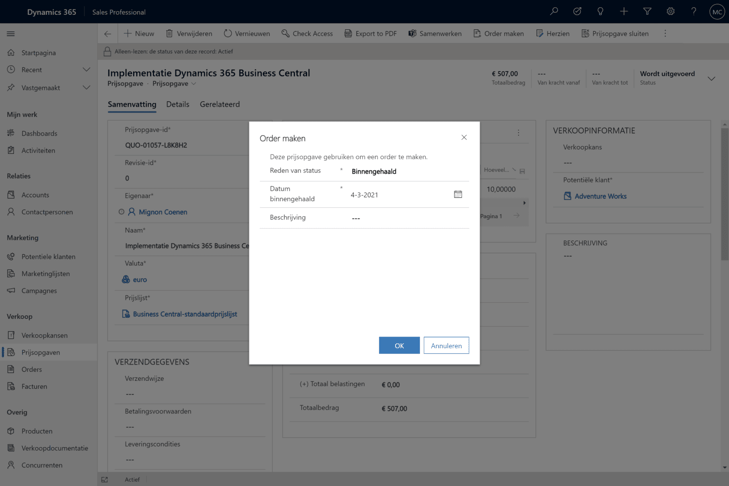The width and height of the screenshot is (729, 486).
Task: Expand the Recent section chevron
Action: [x=86, y=70]
